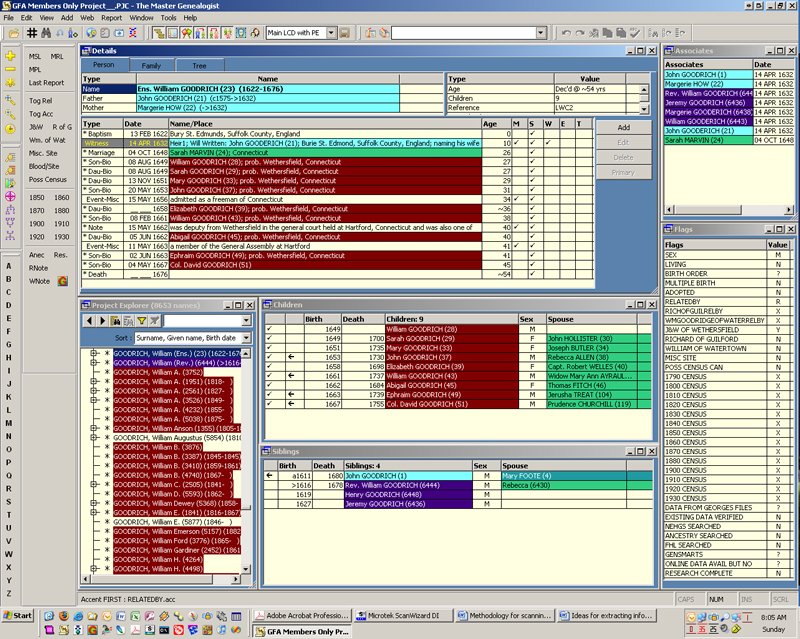Click the Firefox icon in quick launch
The width and height of the screenshot is (800, 639).
(63, 616)
